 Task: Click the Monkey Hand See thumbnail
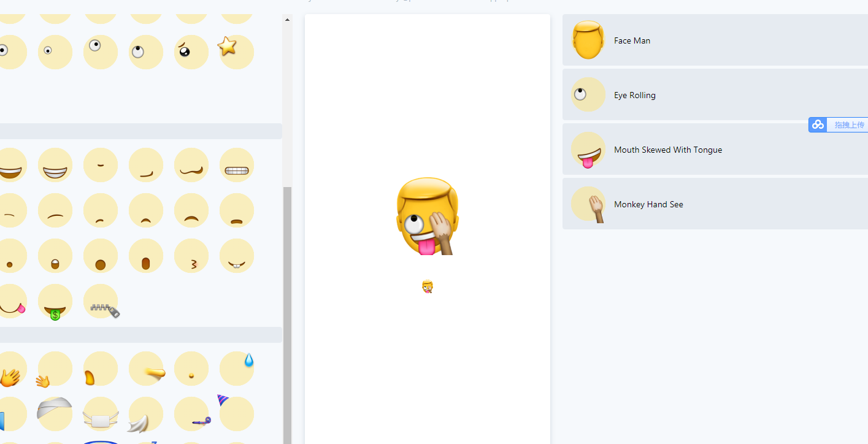pyautogui.click(x=588, y=204)
